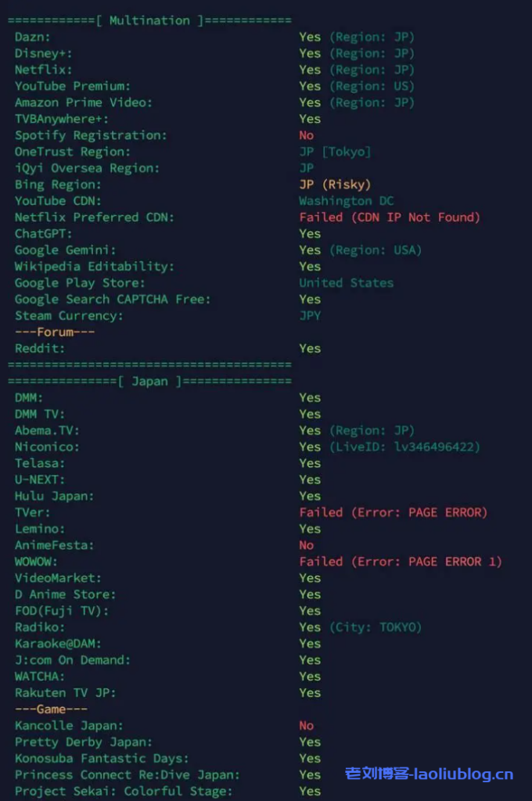
Task: Click the 'Washington DC' YouTube CDN value
Action: click(346, 201)
